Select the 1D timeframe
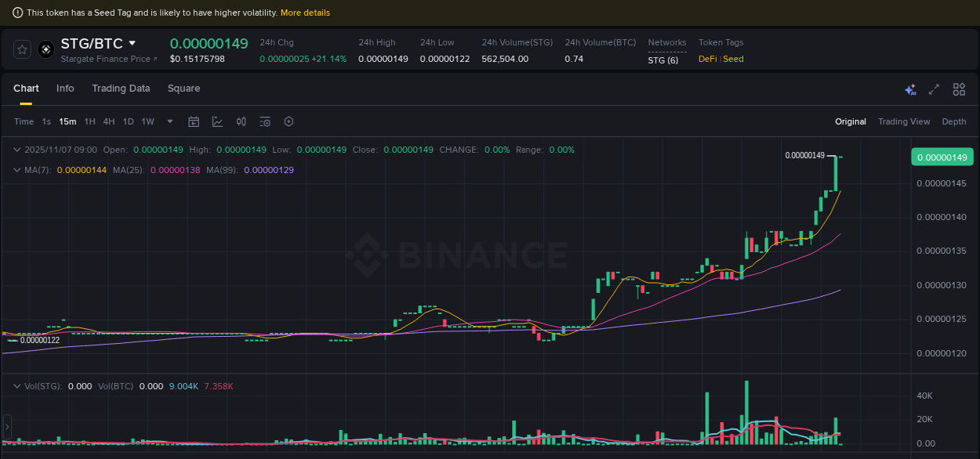Viewport: 980px width, 459px height. (128, 121)
